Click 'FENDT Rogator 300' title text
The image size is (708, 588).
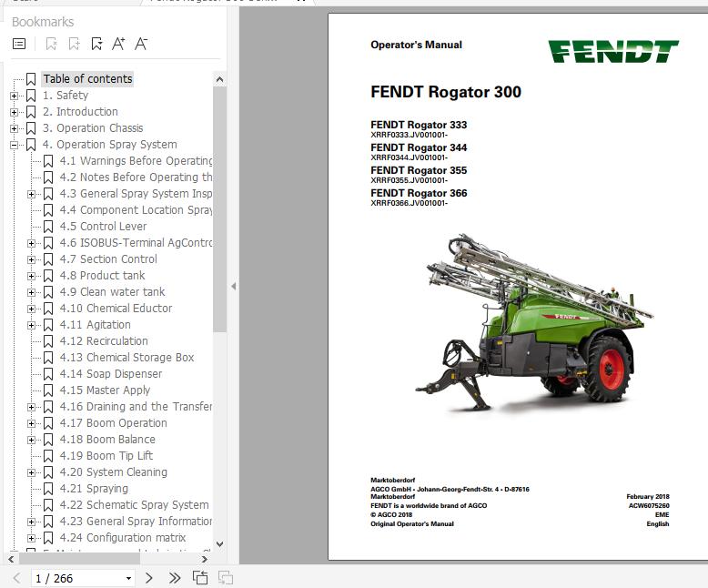coord(446,92)
